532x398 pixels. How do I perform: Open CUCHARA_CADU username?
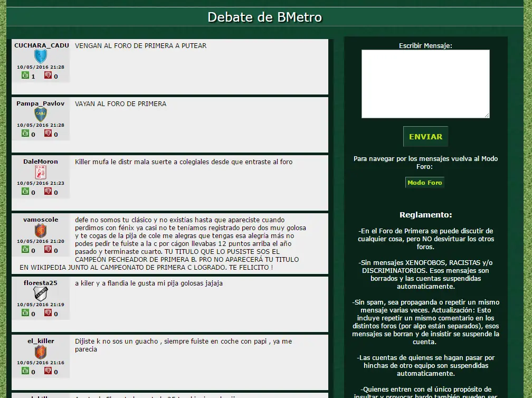coord(41,45)
